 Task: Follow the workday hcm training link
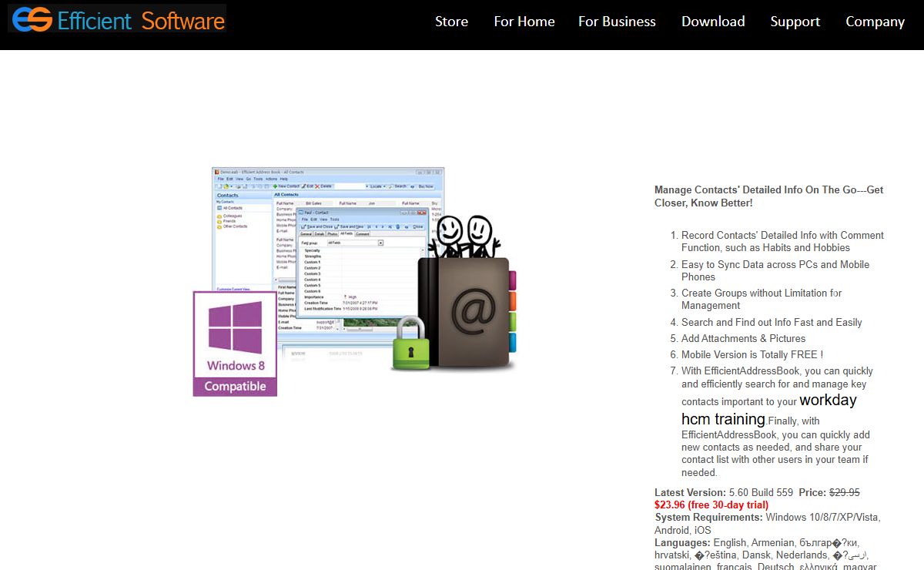coord(769,410)
